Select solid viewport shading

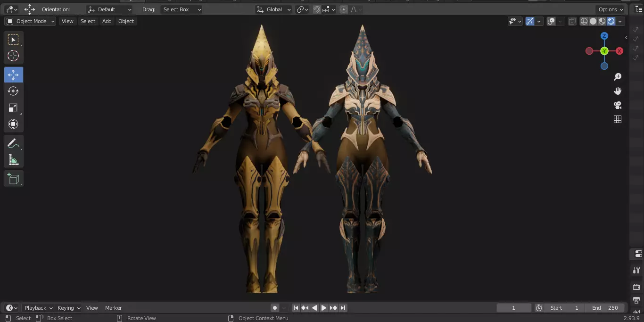[593, 21]
